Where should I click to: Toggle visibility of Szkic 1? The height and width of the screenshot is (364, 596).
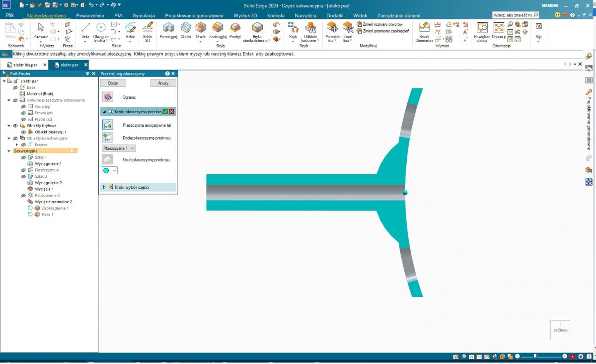pyautogui.click(x=23, y=157)
